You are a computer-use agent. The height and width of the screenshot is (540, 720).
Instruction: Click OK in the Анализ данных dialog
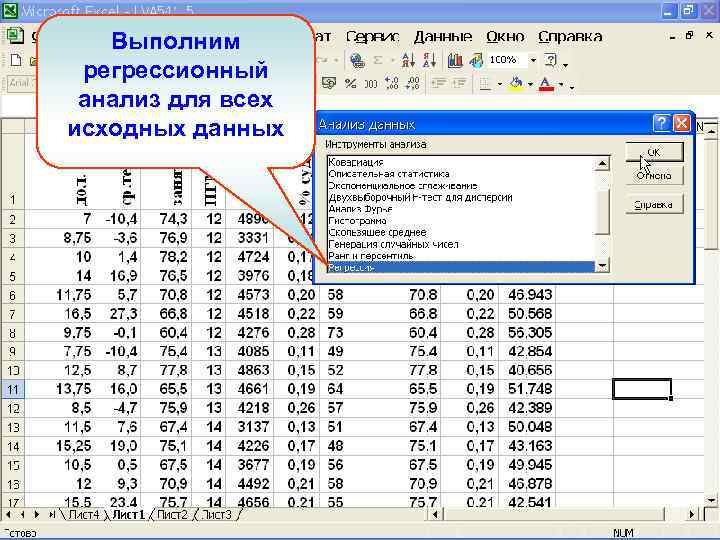pos(654,152)
